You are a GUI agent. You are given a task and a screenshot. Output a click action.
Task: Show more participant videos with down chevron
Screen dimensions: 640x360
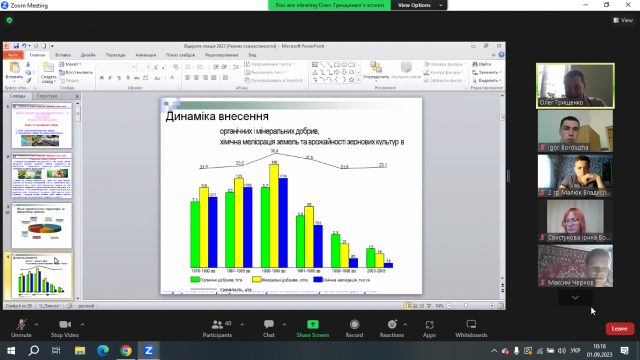(x=575, y=298)
